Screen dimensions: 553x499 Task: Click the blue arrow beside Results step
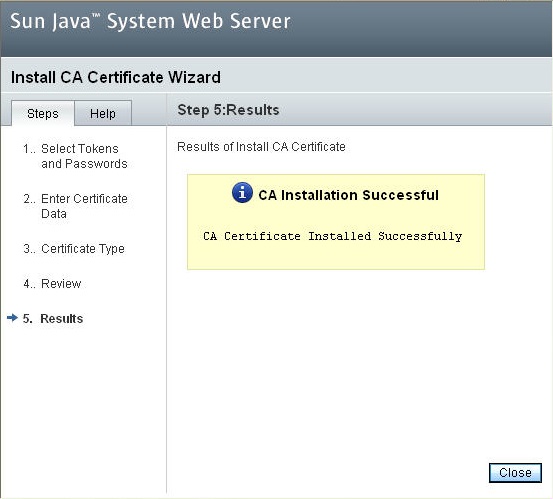pos(12,318)
